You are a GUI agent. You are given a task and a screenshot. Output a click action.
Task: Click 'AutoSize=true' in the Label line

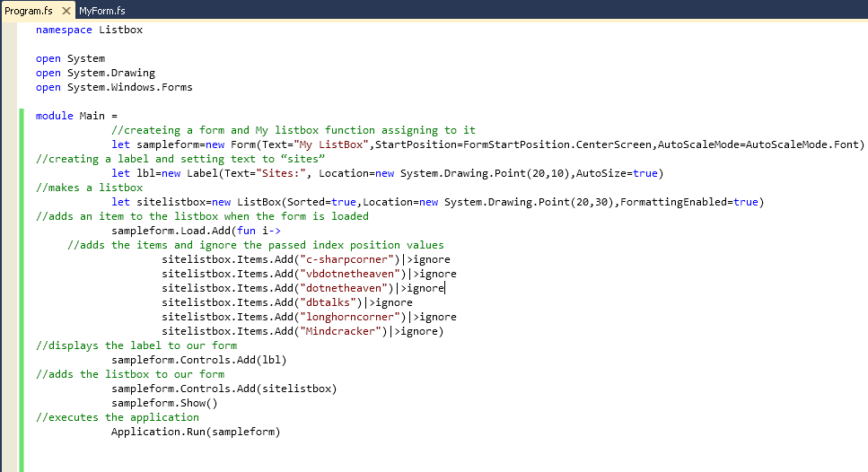(x=617, y=174)
